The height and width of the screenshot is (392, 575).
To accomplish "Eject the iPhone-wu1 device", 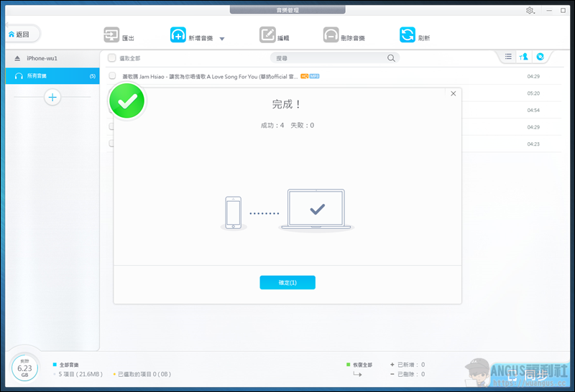I will (17, 58).
